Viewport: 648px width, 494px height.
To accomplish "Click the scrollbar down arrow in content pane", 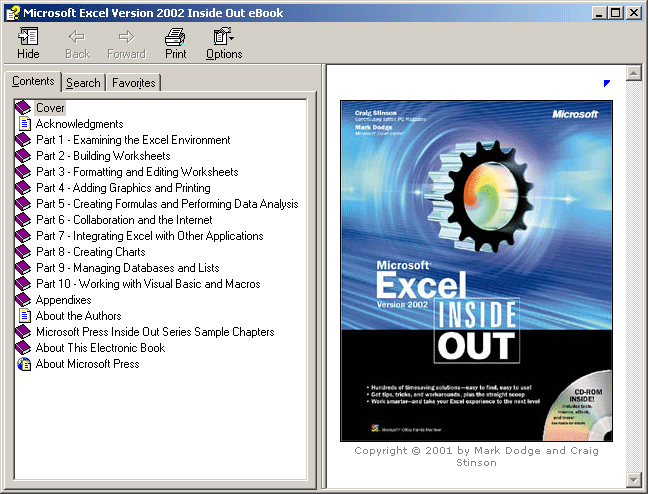I will [634, 480].
